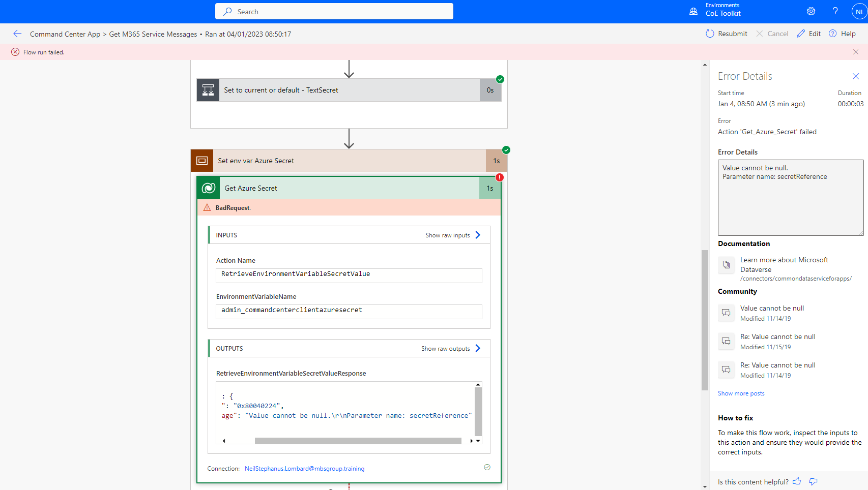Select Edit in the command bar
This screenshot has height=490, width=868.
808,34
